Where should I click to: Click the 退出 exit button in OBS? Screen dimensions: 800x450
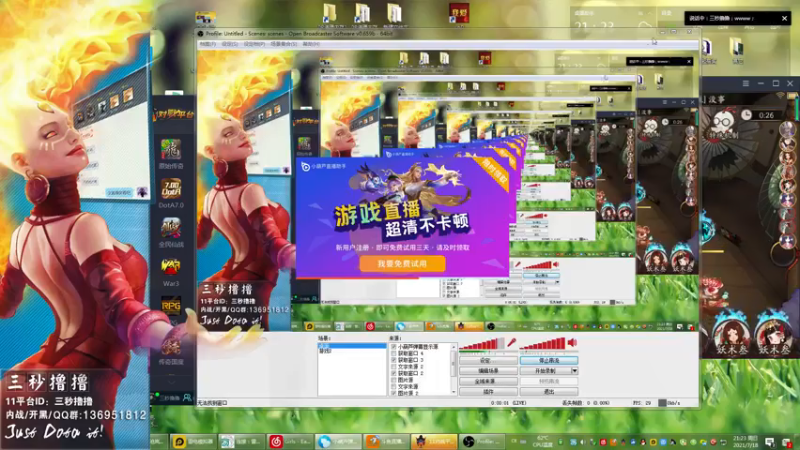(x=549, y=392)
